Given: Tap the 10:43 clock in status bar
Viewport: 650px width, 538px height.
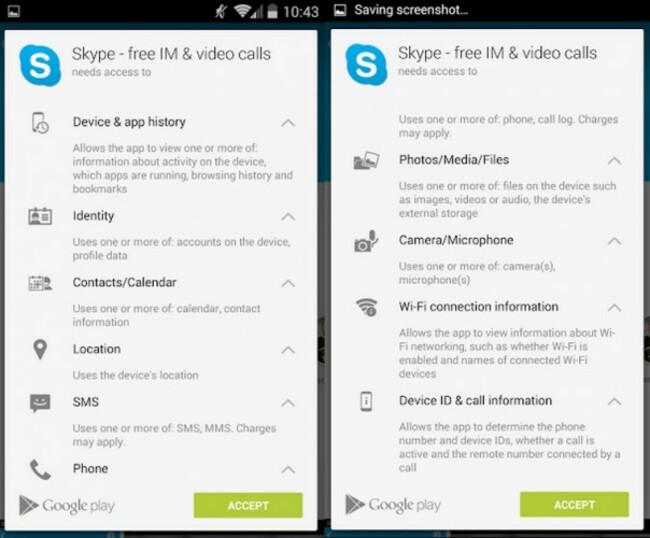Looking at the screenshot, I should click(x=301, y=12).
